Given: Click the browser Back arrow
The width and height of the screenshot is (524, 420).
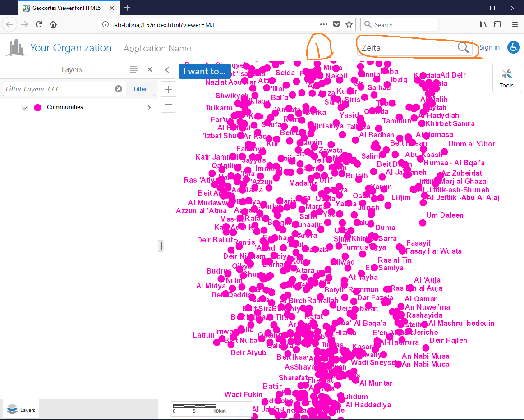Looking at the screenshot, I should pos(9,24).
